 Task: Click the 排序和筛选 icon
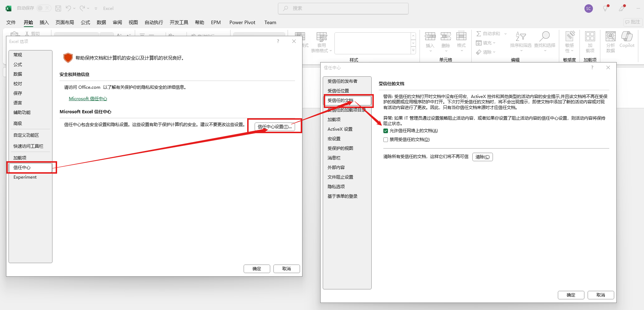click(x=521, y=36)
